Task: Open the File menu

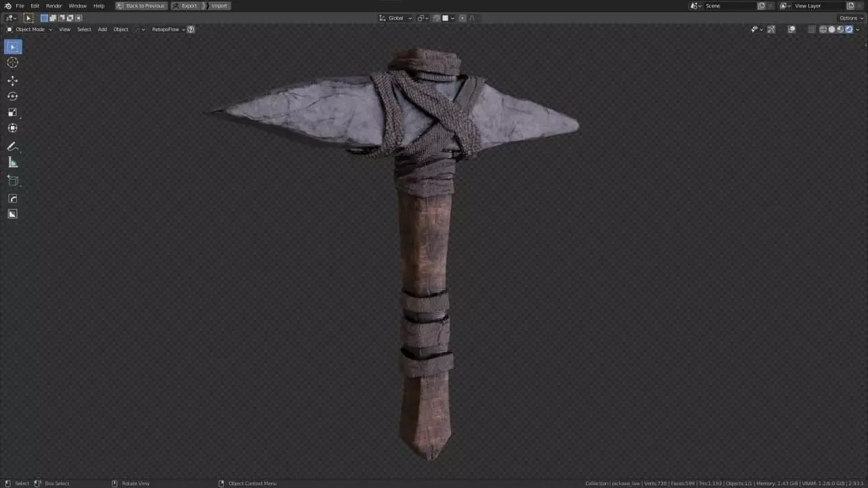Action: (20, 6)
